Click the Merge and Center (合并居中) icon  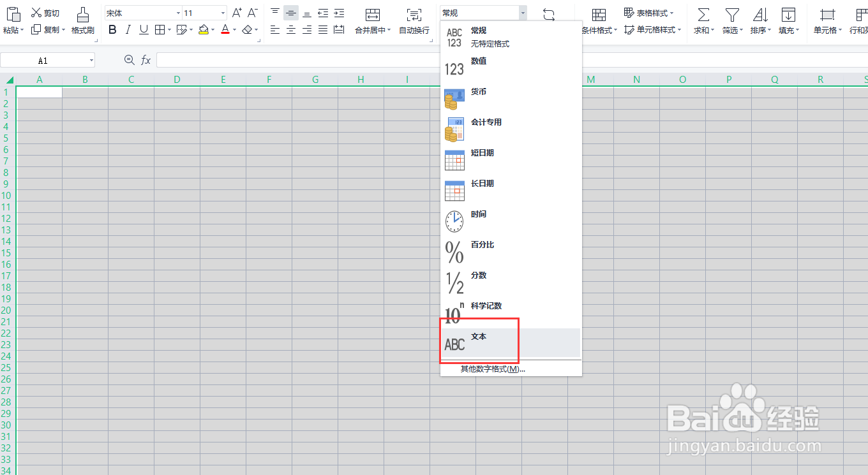pyautogui.click(x=372, y=15)
